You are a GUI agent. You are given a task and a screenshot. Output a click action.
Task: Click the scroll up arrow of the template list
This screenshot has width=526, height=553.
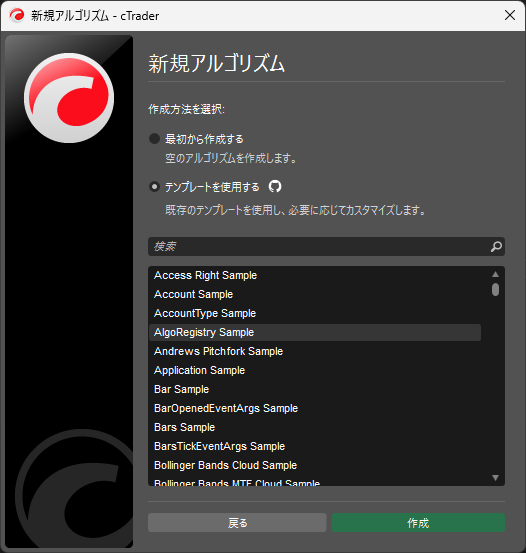tap(495, 274)
